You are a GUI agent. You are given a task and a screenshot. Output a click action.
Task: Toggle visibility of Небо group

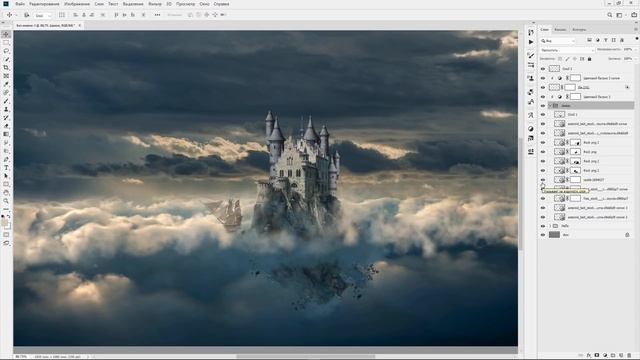(x=543, y=226)
